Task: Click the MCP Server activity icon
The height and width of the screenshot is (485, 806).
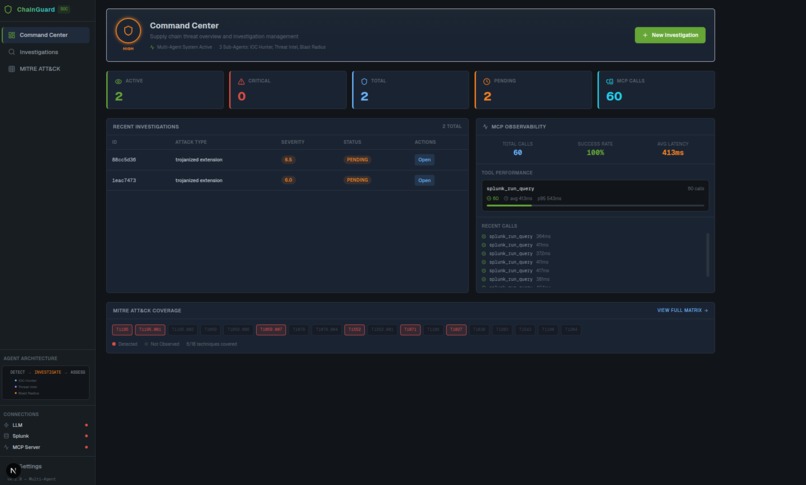Action: pyautogui.click(x=6, y=447)
